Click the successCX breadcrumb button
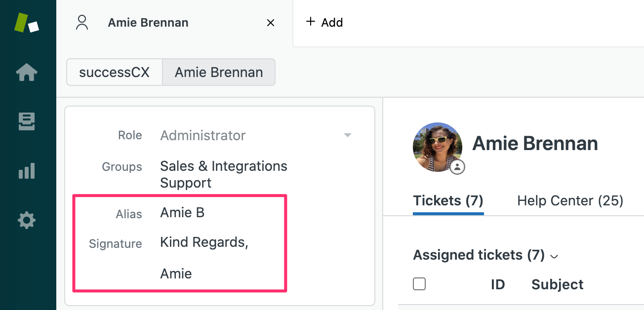 tap(114, 73)
